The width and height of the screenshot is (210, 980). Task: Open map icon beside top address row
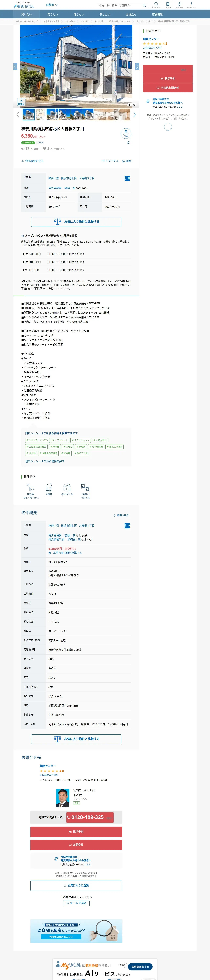[x=127, y=178]
